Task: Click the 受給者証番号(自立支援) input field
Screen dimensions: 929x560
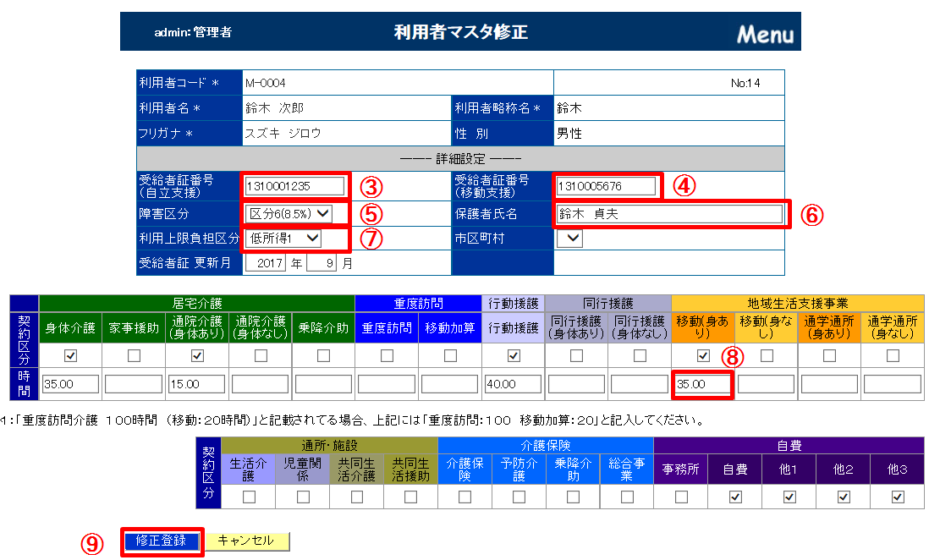Action: click(294, 186)
